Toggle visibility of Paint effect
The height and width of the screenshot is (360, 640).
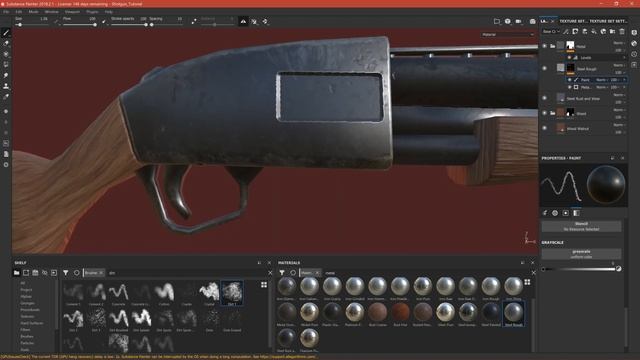click(x=569, y=80)
